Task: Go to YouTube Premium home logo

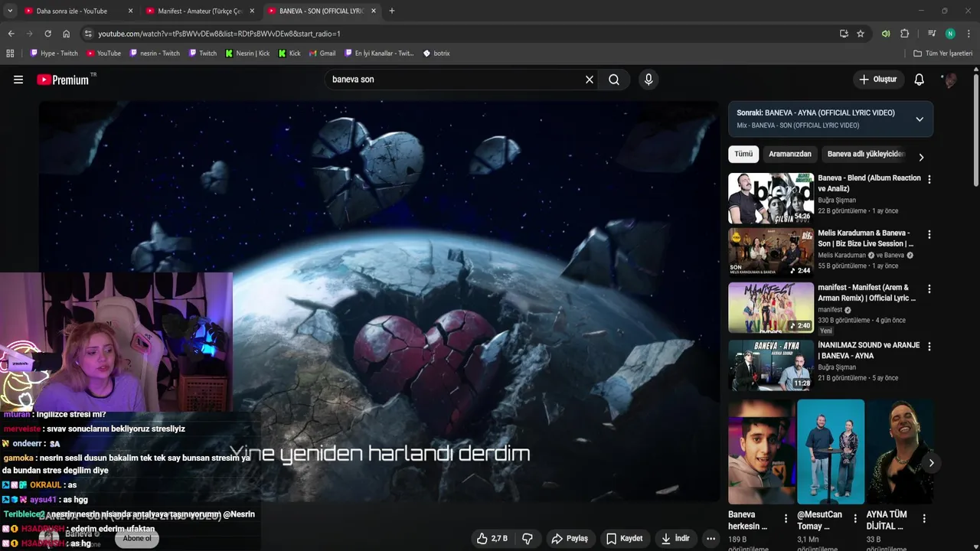Action: pyautogui.click(x=63, y=80)
